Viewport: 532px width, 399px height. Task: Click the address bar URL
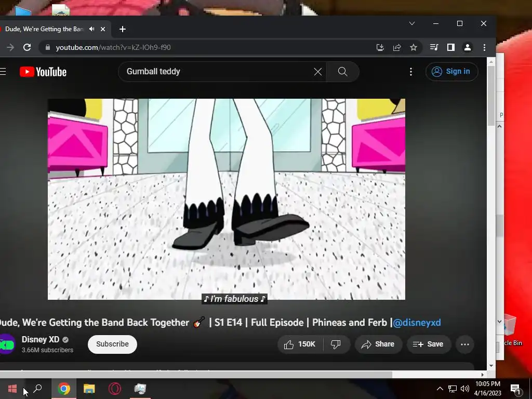coord(113,47)
